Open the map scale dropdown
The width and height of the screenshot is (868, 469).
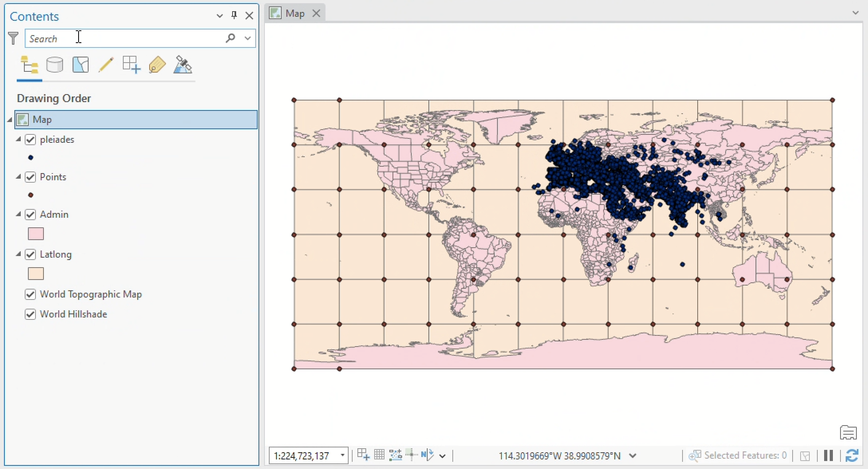tap(342, 455)
